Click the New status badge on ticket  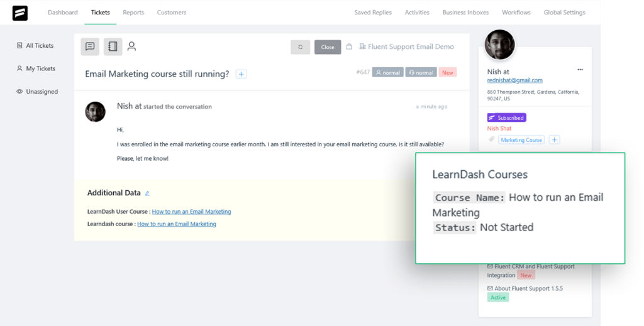click(x=447, y=72)
